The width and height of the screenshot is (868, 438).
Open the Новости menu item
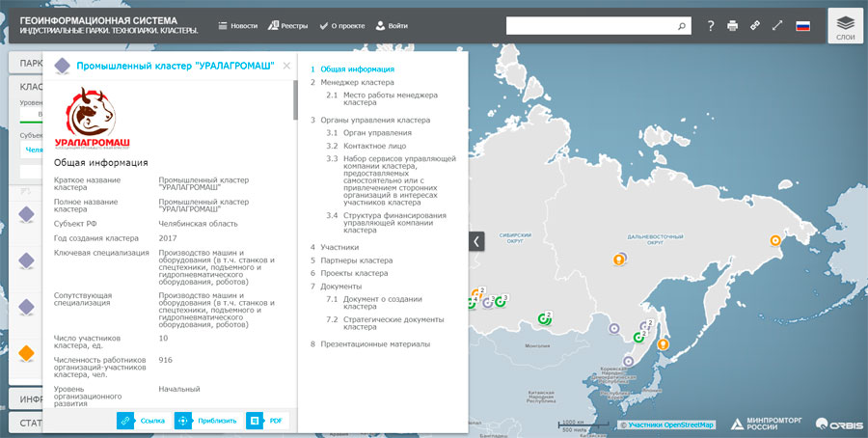click(238, 26)
